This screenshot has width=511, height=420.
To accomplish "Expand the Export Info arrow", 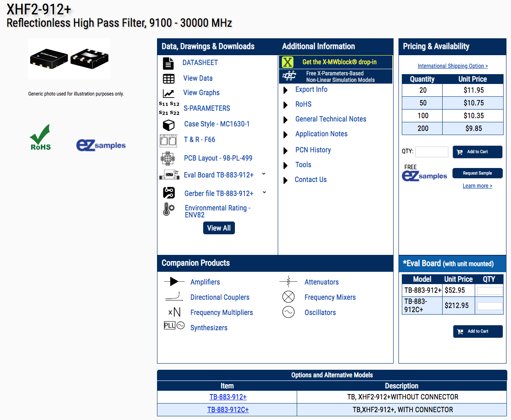I will click(x=285, y=90).
